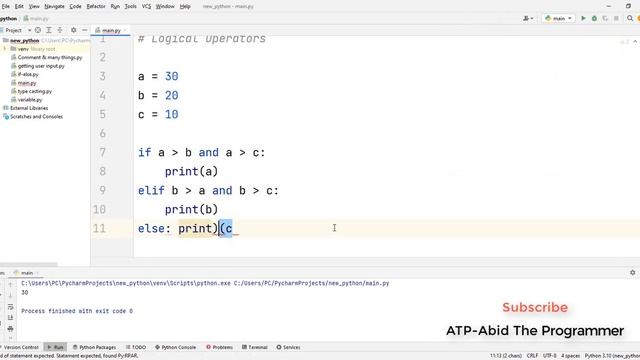Open the Tools menu
This screenshot has width=640, height=360.
pos(131,7)
